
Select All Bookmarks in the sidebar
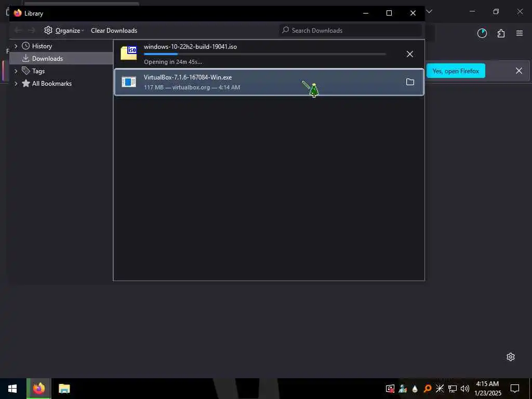coord(51,84)
